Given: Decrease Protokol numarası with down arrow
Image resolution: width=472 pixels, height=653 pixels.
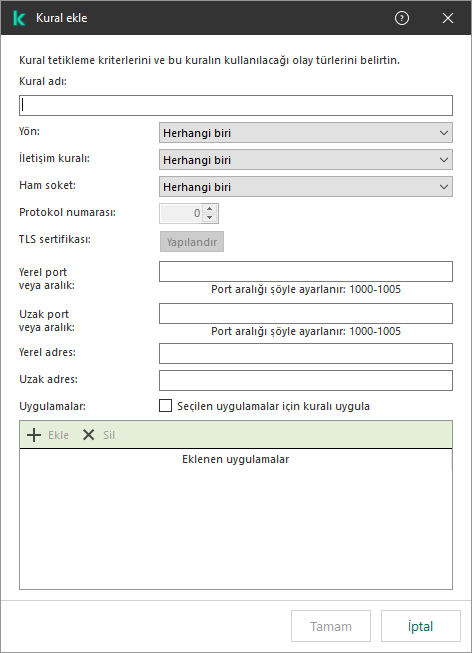Looking at the screenshot, I should pyautogui.click(x=210, y=217).
